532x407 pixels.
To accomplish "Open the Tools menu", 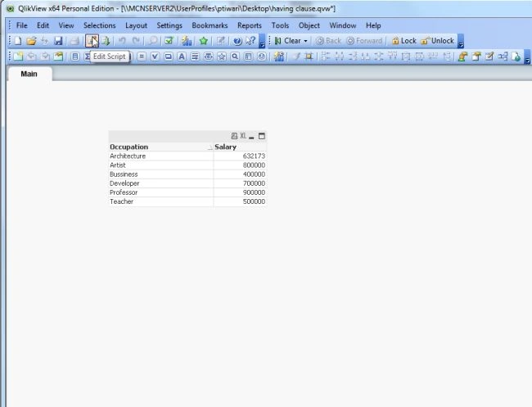I will [280, 25].
